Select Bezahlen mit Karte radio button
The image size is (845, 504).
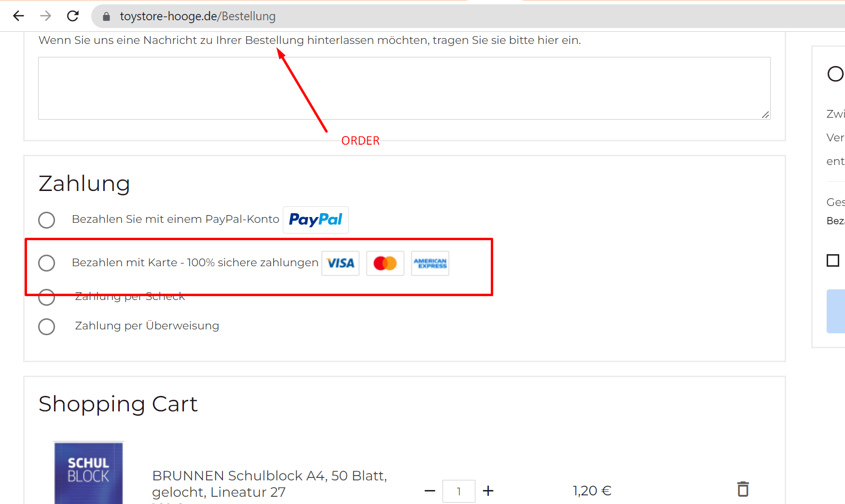(x=47, y=263)
